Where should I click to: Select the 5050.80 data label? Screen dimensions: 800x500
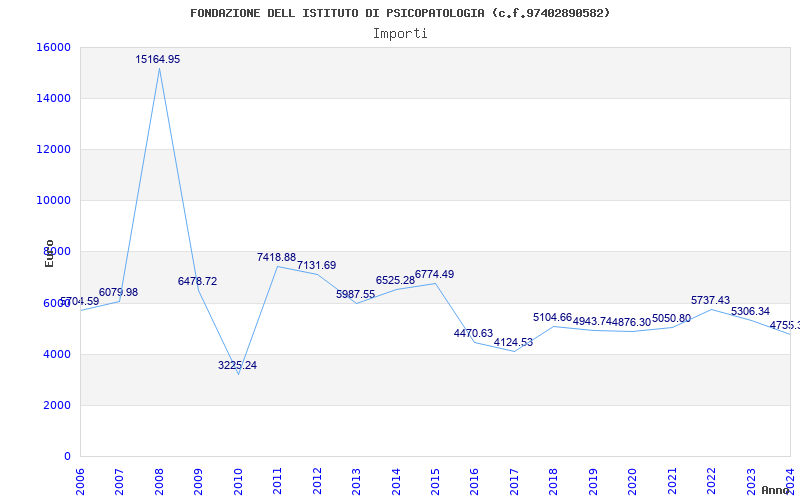tap(671, 319)
